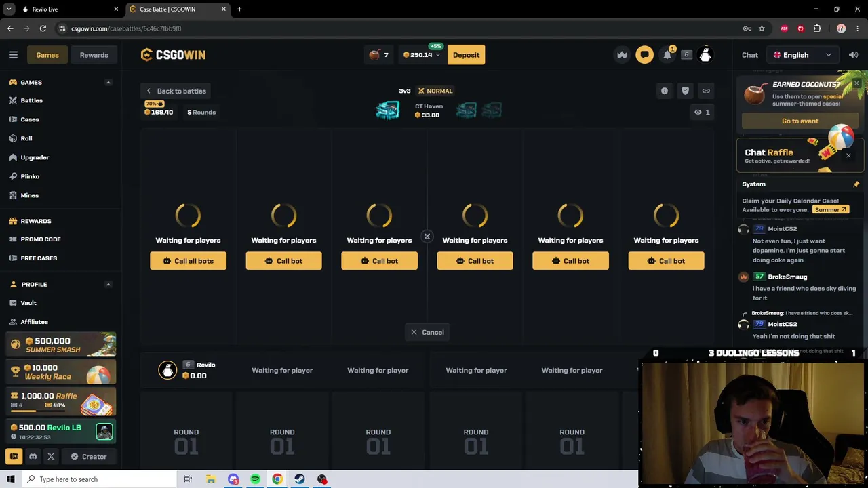Click the Windows taskbar search box
Viewport: 868px width, 488px height.
(x=98, y=479)
